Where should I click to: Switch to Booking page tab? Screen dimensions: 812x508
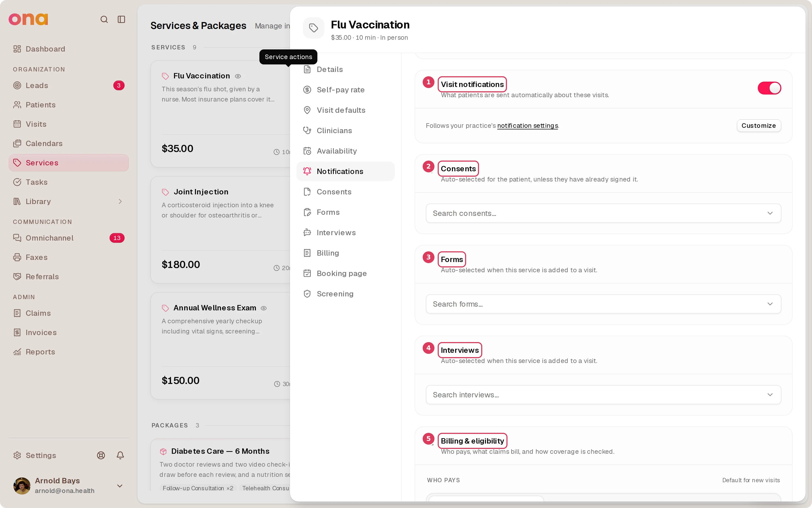pyautogui.click(x=345, y=274)
